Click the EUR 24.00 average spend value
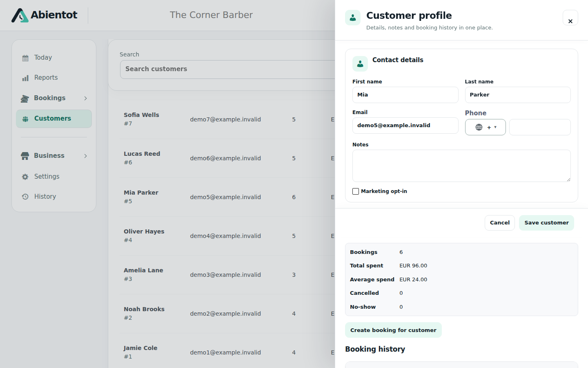Image resolution: width=588 pixels, height=368 pixels. [x=413, y=280]
